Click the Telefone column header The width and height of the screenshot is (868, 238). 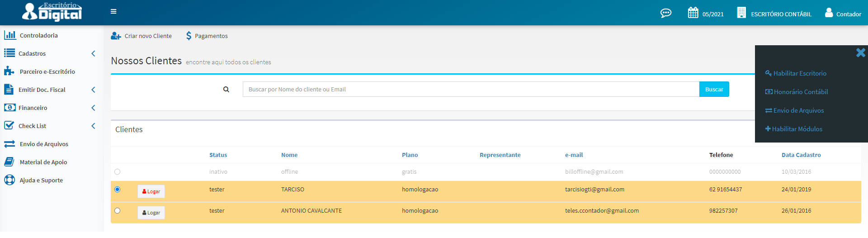[x=721, y=155]
